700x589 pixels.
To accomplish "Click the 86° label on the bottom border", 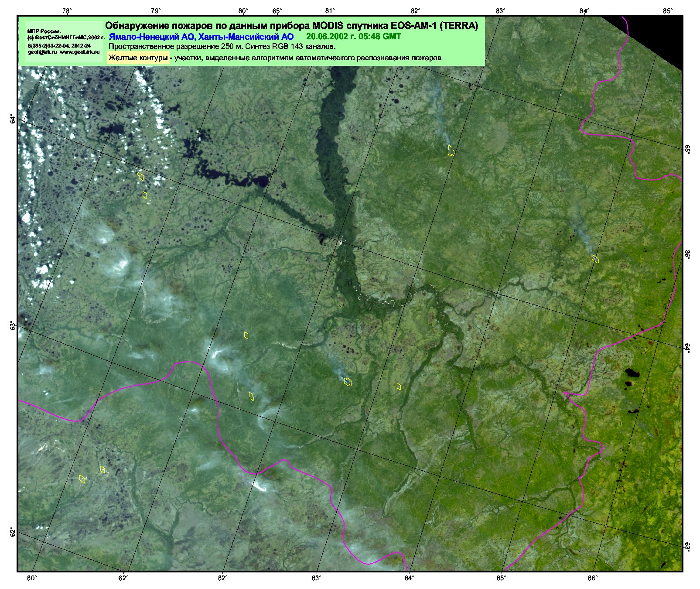I will [592, 578].
